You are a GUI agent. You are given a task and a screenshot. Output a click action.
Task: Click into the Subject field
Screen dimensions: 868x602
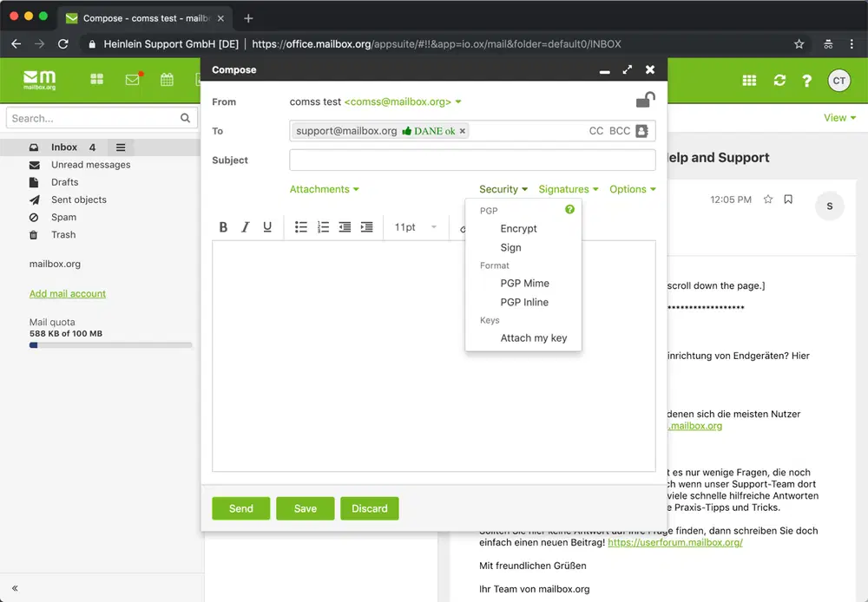(472, 160)
